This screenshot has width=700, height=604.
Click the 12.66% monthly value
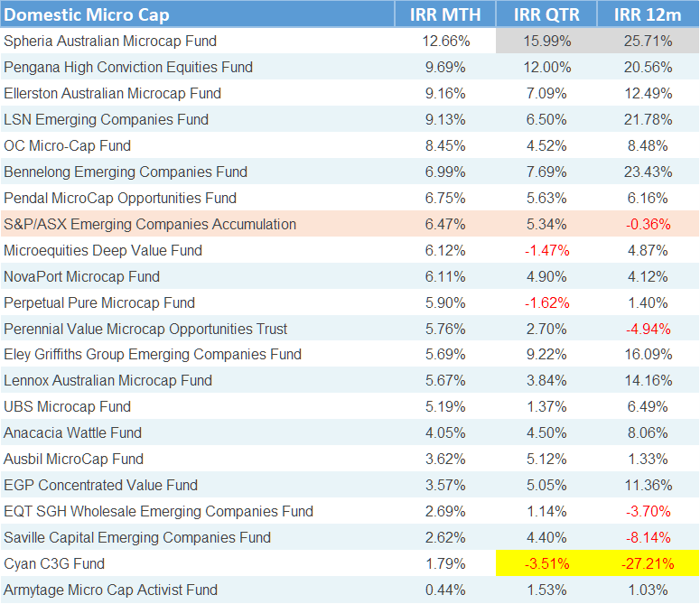click(445, 41)
